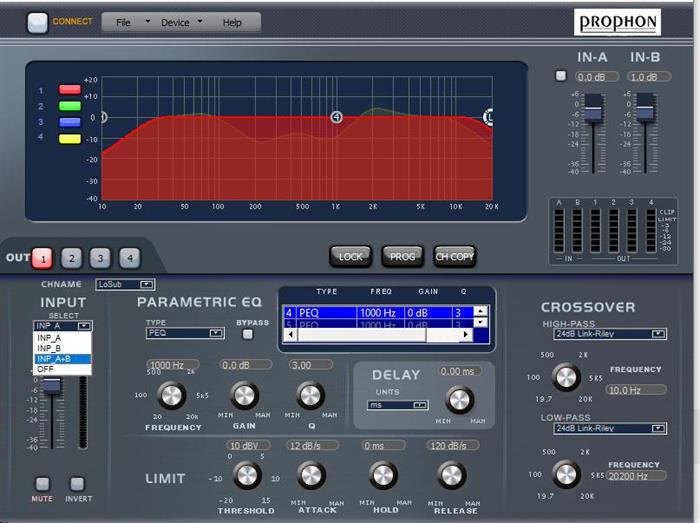Click the High-Pass crossover frequency knob
The height and width of the screenshot is (523, 700).
(x=566, y=377)
